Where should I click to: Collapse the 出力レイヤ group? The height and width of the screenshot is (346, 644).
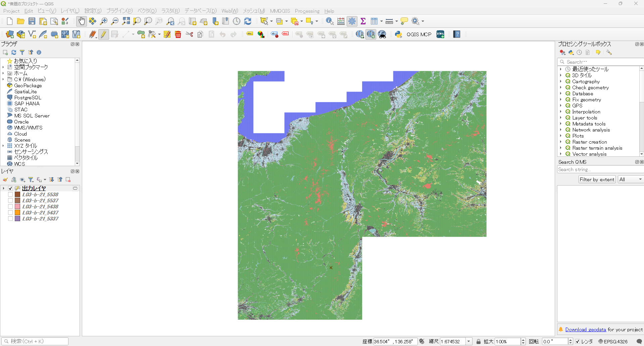pyautogui.click(x=4, y=189)
